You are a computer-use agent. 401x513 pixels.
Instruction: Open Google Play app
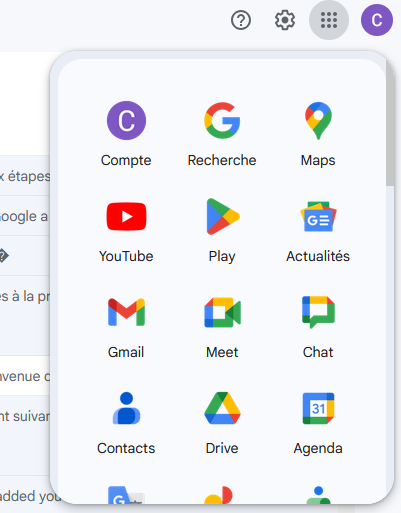(x=222, y=230)
